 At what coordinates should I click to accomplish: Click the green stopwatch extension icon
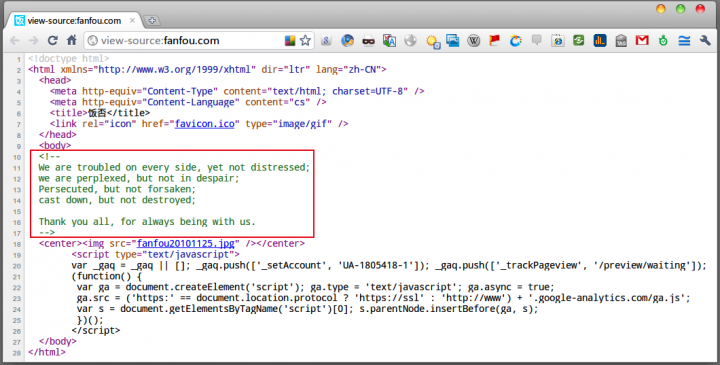(x=663, y=40)
